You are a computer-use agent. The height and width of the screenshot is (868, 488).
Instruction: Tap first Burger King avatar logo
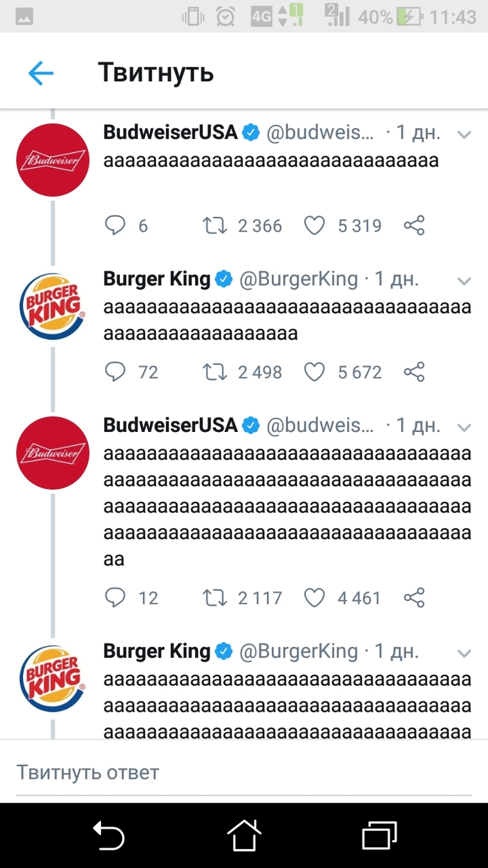point(53,306)
